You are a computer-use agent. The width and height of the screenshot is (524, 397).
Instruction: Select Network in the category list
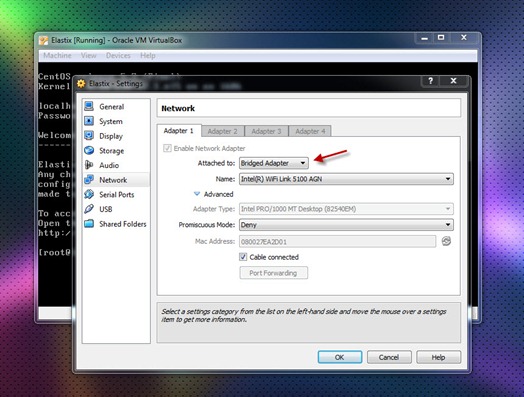pos(116,180)
